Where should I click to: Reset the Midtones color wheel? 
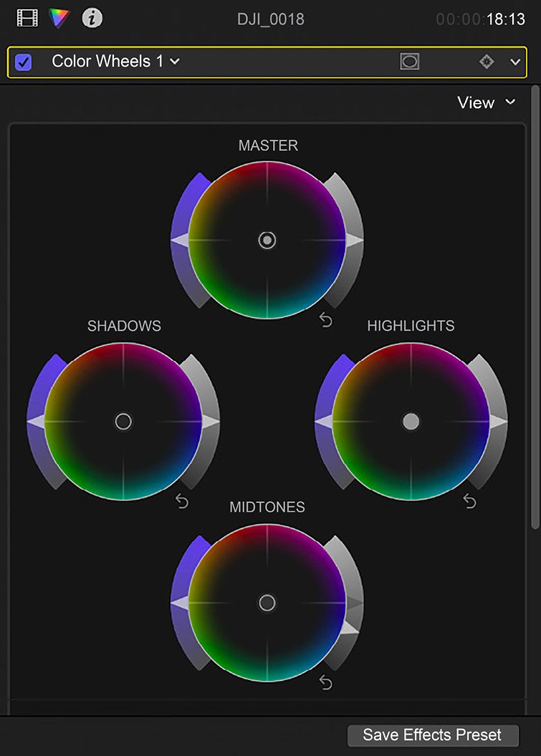click(x=326, y=683)
